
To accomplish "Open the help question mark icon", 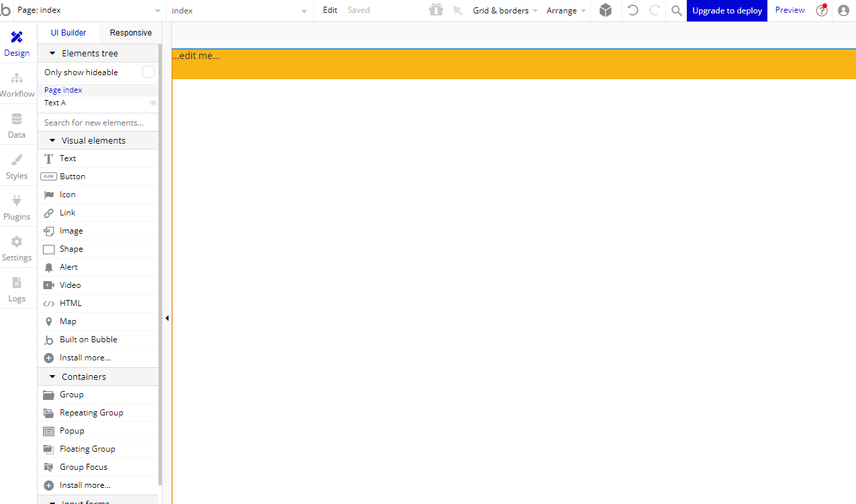I will point(821,11).
